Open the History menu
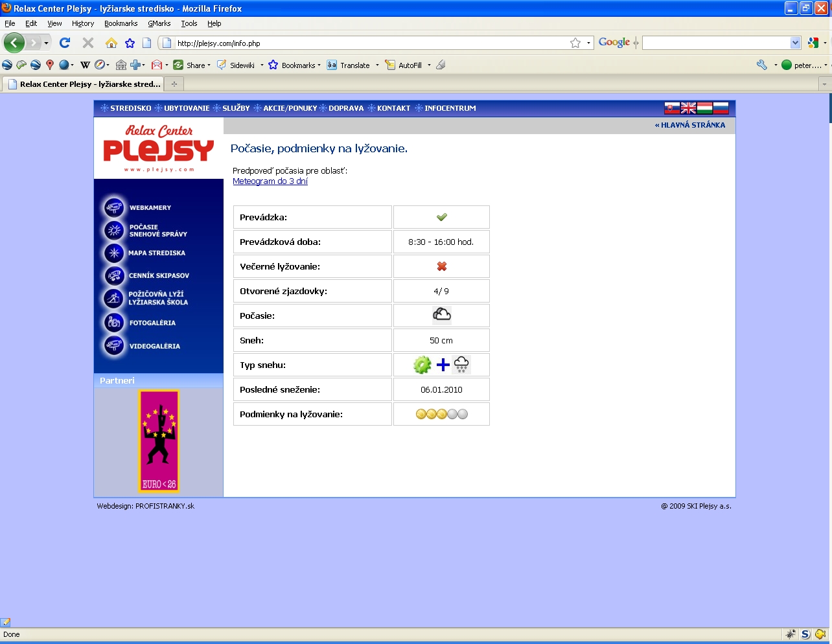Image resolution: width=832 pixels, height=644 pixels. [x=83, y=23]
